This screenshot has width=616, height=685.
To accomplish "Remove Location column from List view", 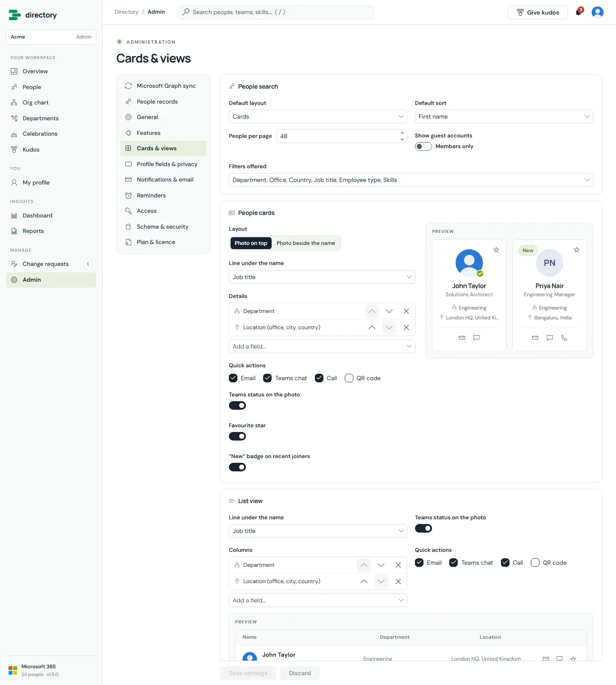I will click(x=398, y=581).
